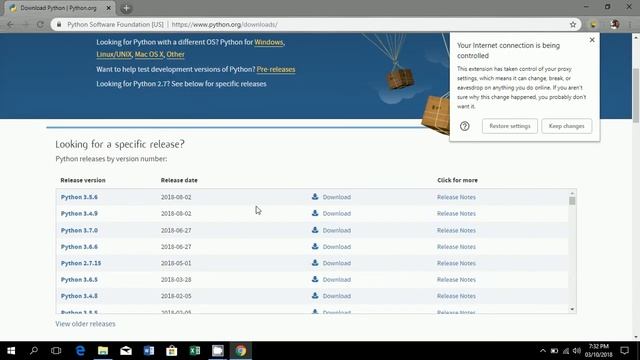Show hidden system tray icons chevron

(x=542, y=351)
